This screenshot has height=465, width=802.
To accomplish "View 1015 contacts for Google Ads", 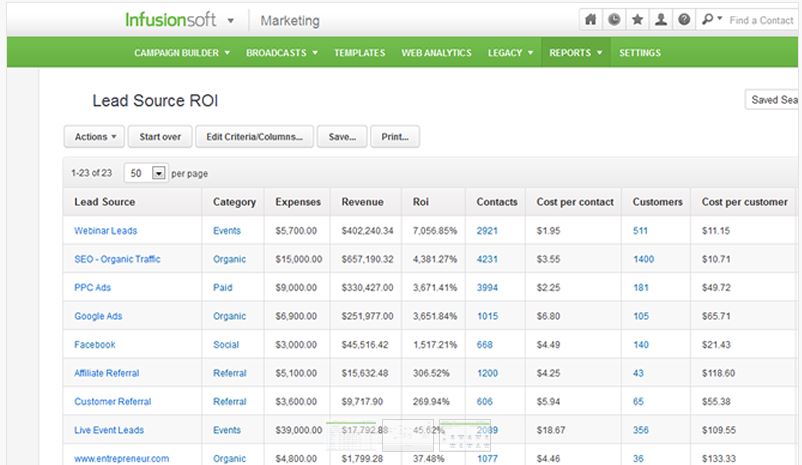I will (x=487, y=316).
